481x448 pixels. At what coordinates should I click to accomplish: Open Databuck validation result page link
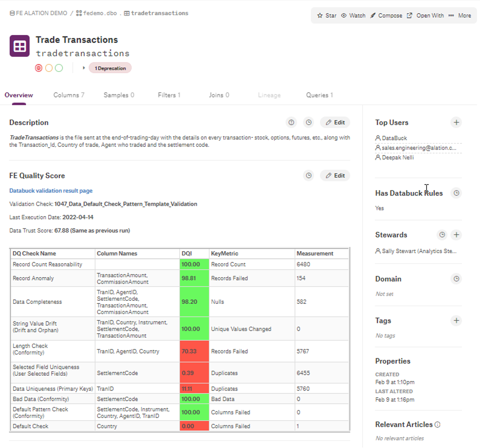51,191
